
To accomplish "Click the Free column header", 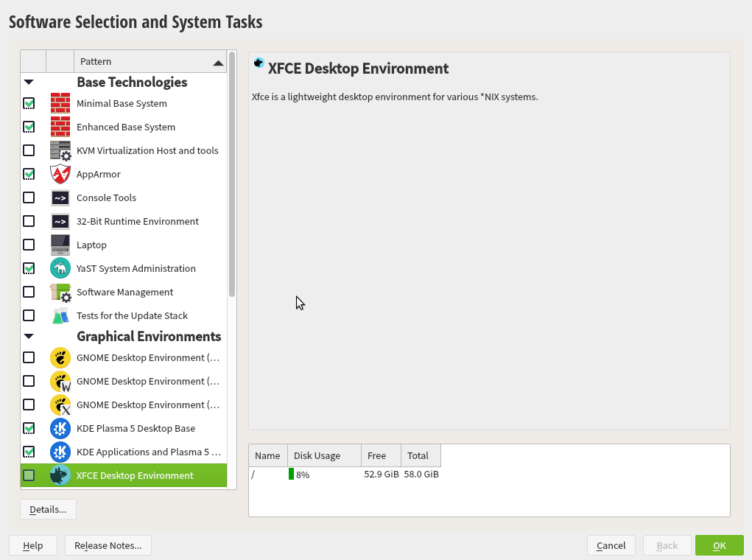I will pos(382,455).
